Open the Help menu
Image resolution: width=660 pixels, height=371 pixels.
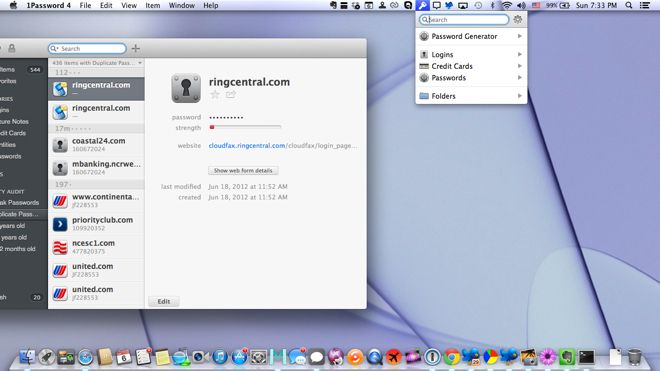pyautogui.click(x=210, y=5)
